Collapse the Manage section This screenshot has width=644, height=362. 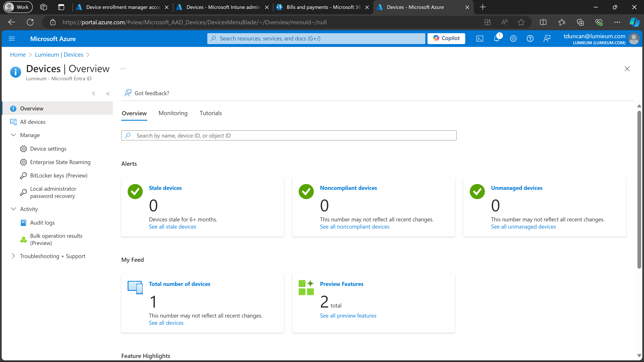point(13,135)
